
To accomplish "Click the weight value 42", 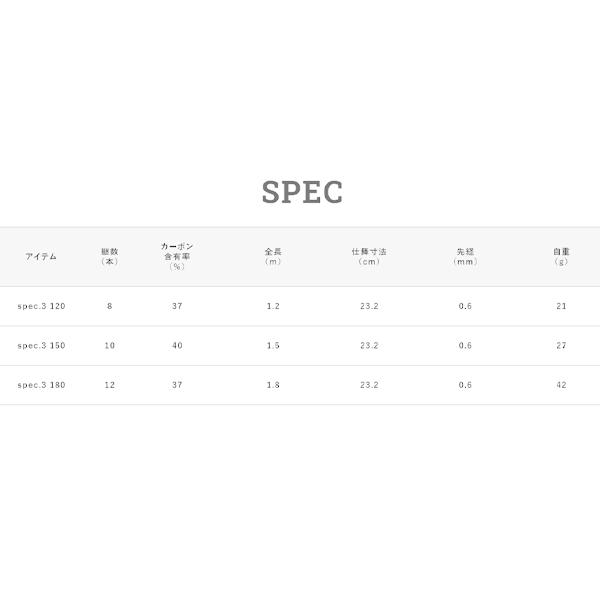I will 561,385.
